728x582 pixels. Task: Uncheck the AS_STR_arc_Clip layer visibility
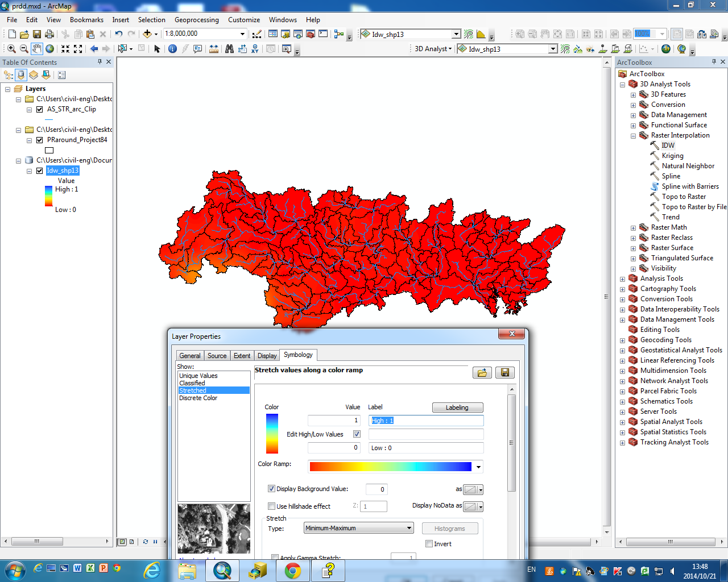[x=39, y=109]
